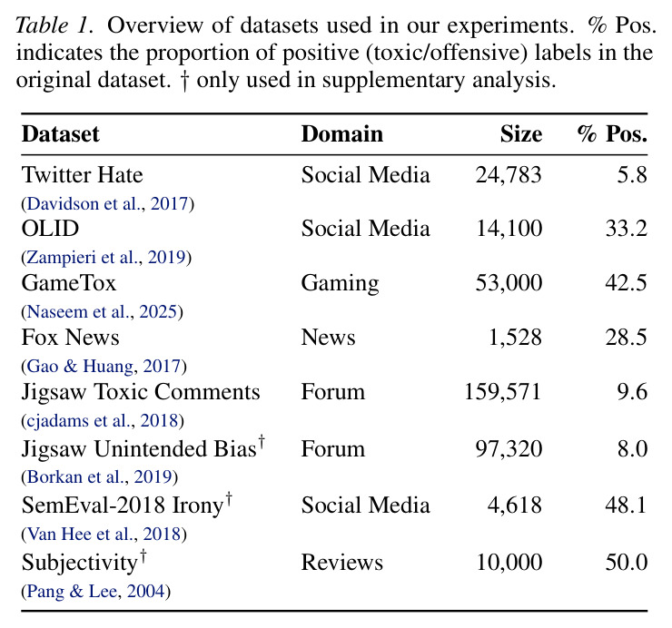Click the % Pos. column header
The height and width of the screenshot is (628, 672).
(x=612, y=134)
